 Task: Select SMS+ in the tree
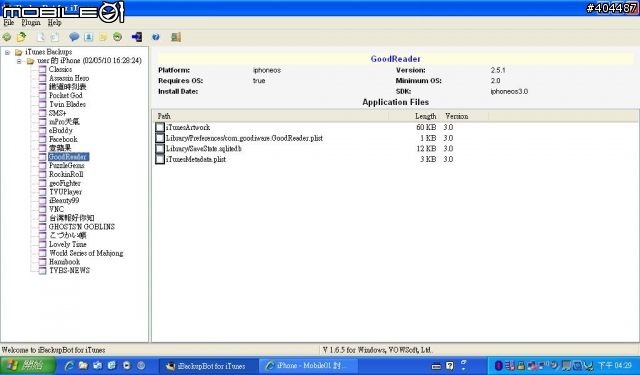(x=58, y=113)
